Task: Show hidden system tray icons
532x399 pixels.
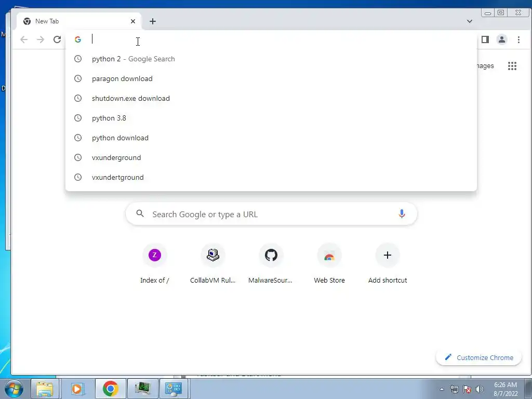Action: pyautogui.click(x=442, y=389)
